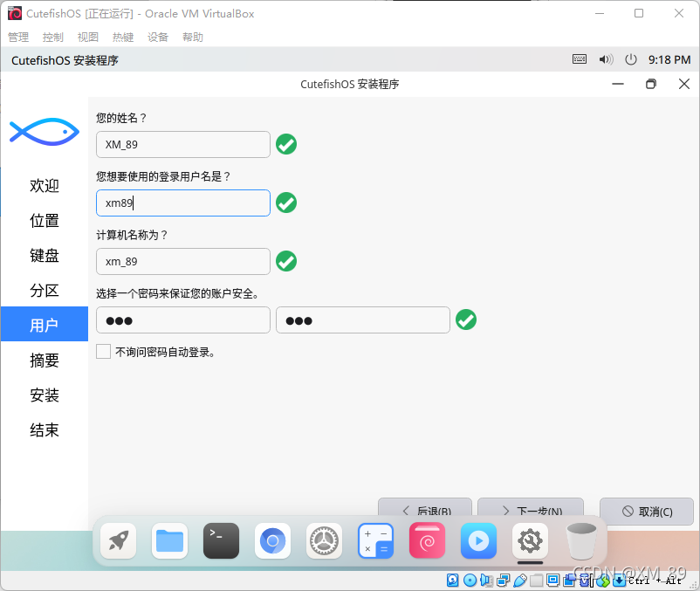Select the 键盘 step in sidebar
Image resolution: width=700 pixels, height=591 pixels.
[45, 255]
